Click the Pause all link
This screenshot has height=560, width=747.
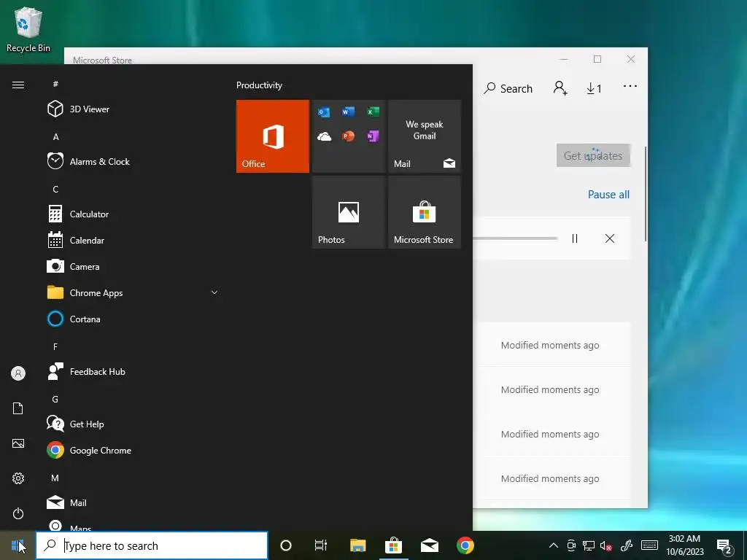(608, 195)
